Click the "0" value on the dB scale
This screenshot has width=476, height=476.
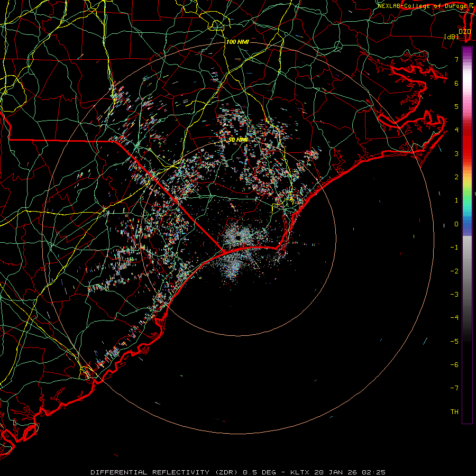coord(456,224)
